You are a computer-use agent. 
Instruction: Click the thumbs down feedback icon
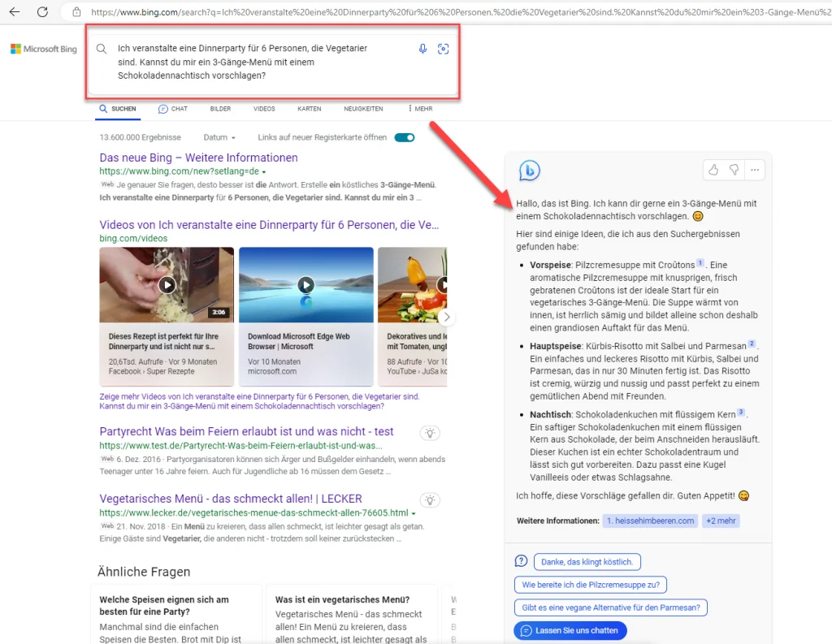tap(734, 170)
